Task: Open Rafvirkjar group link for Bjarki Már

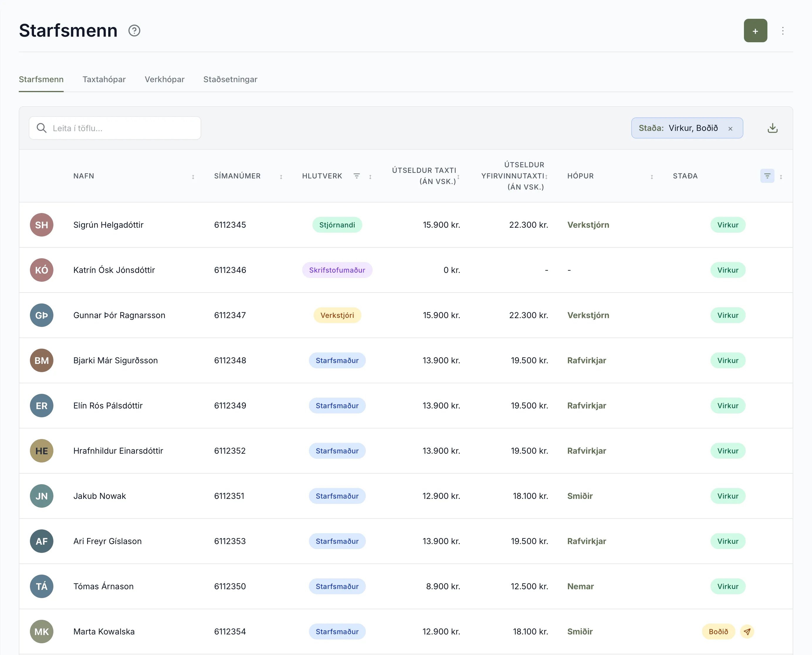Action: pyautogui.click(x=586, y=360)
